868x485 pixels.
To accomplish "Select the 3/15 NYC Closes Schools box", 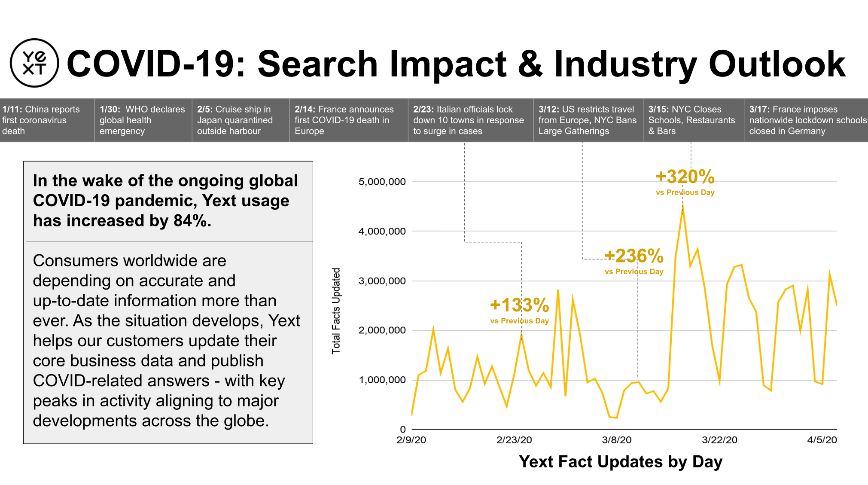I will point(693,120).
